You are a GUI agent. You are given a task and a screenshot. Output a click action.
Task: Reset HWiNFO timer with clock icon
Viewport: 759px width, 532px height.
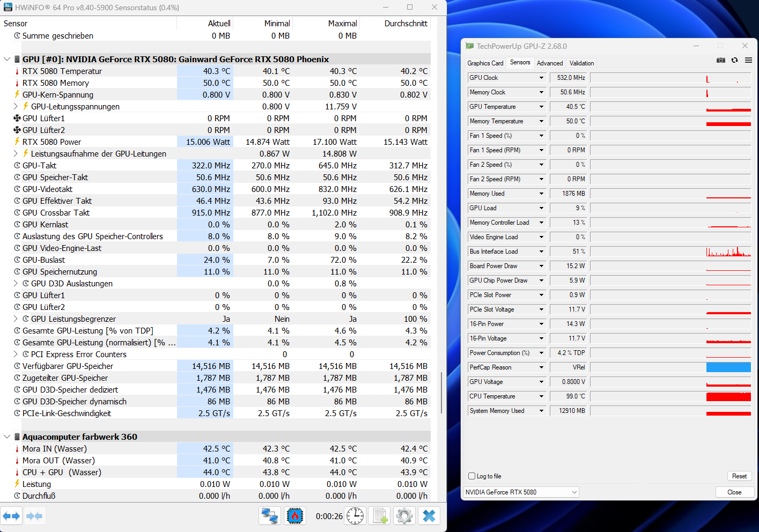[355, 516]
